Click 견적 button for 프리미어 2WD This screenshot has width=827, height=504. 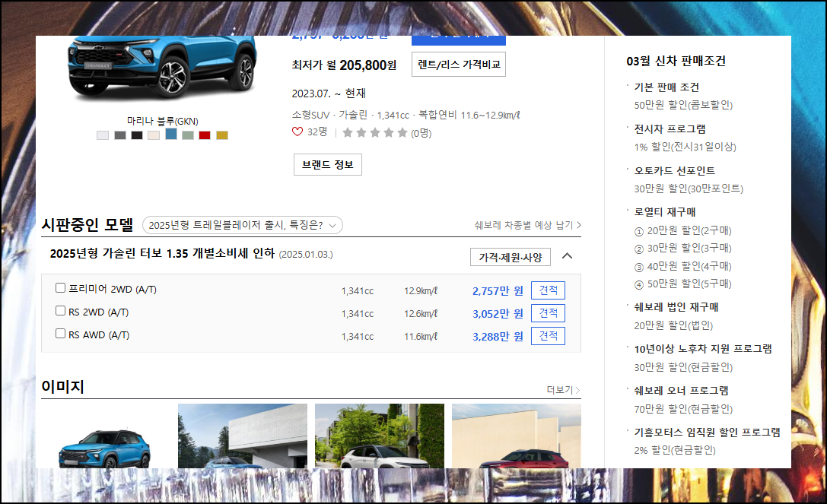(548, 290)
